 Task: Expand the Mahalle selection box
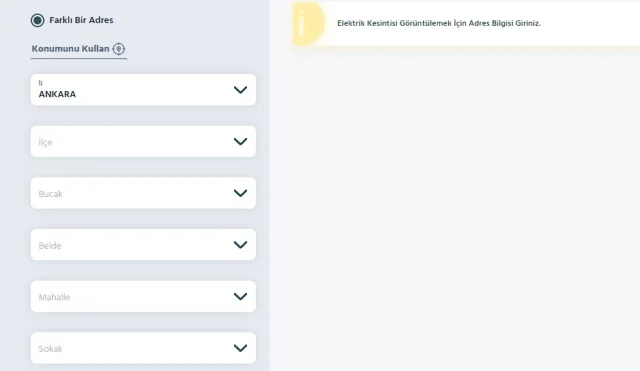coord(143,296)
